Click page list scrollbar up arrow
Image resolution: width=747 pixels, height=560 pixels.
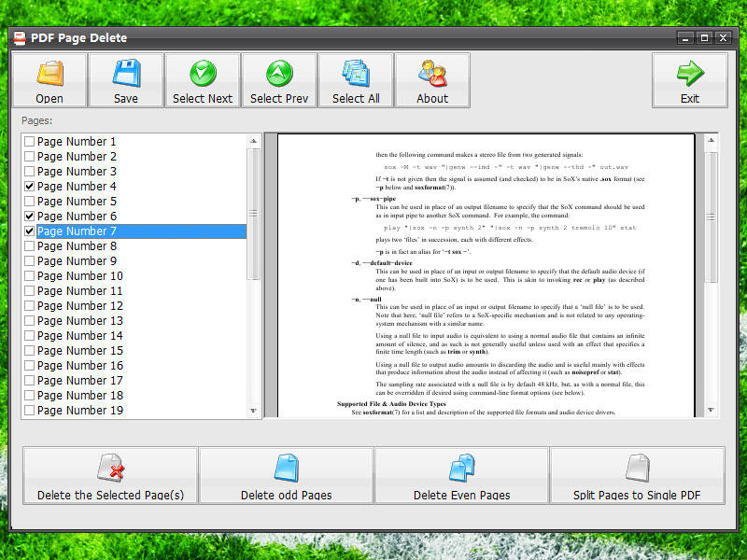pyautogui.click(x=253, y=141)
